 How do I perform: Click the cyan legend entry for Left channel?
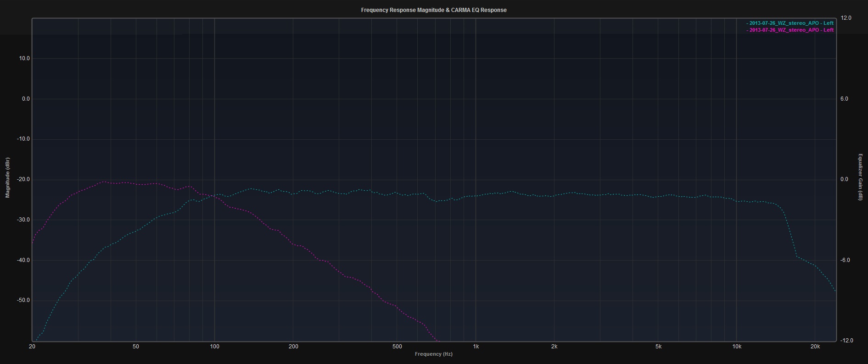(790, 23)
